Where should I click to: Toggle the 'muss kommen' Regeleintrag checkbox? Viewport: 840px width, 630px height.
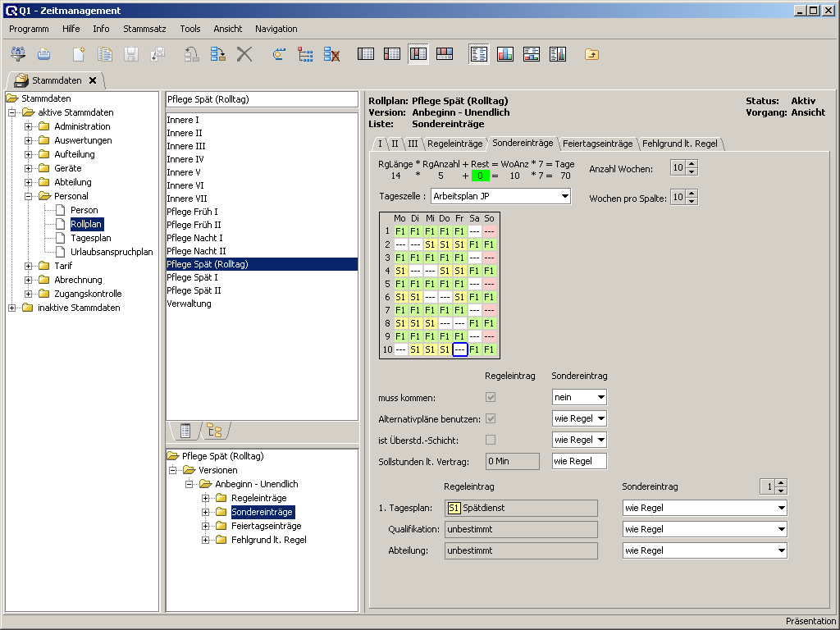point(491,397)
